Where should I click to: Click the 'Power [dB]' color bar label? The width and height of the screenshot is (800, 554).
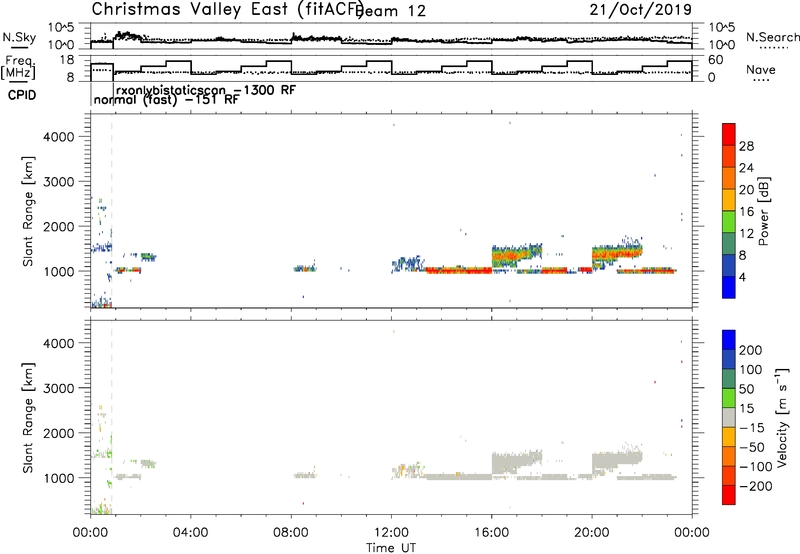763,211
